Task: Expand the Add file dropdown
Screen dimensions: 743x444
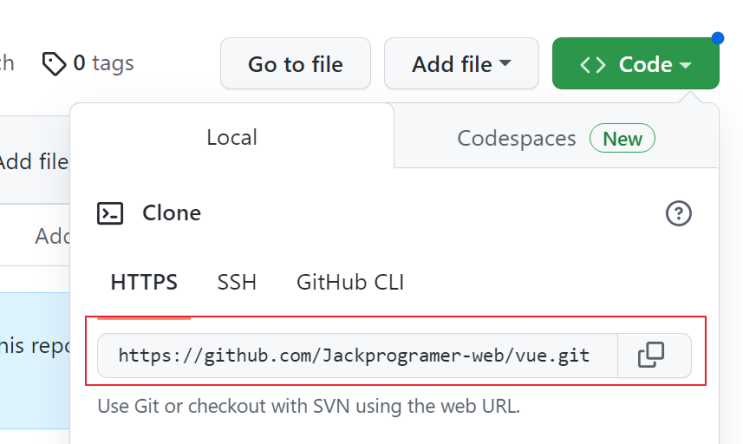Action: [461, 63]
